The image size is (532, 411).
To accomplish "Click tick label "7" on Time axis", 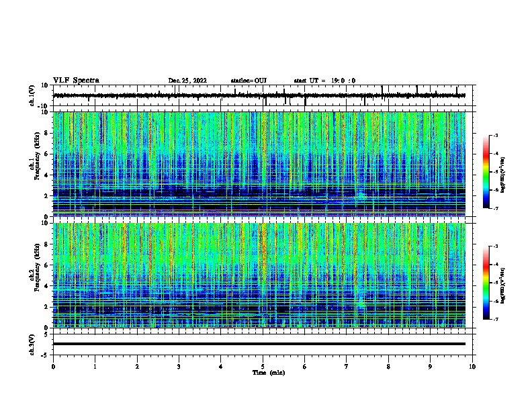I will (x=347, y=367).
